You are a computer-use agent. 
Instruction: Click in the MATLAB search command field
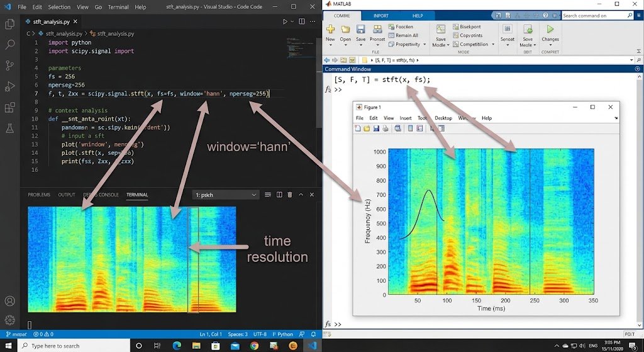[x=594, y=16]
